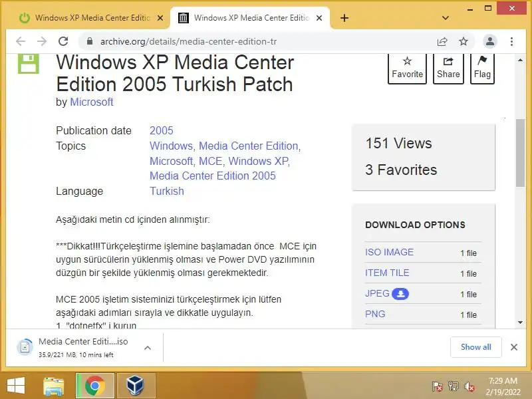Download the ISO IMAGE file
Image resolution: width=532 pixels, height=399 pixels.
point(389,252)
